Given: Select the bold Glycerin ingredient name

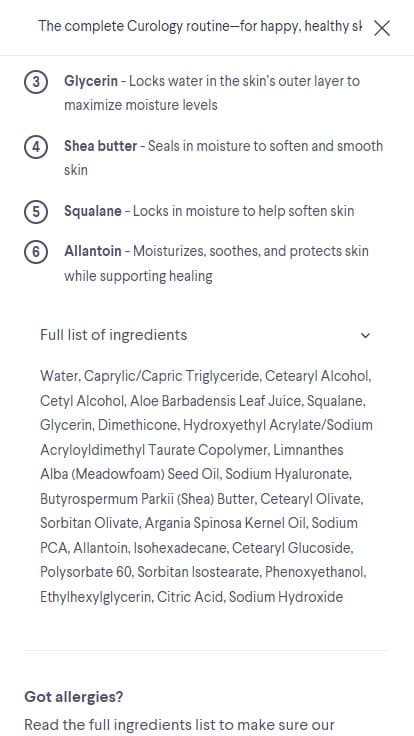Looking at the screenshot, I should 91,81.
